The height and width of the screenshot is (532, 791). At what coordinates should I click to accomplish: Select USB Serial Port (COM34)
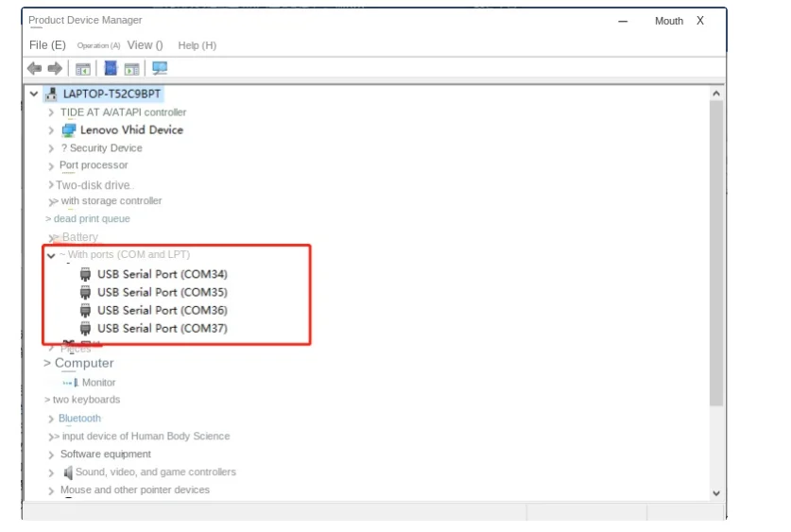(163, 274)
